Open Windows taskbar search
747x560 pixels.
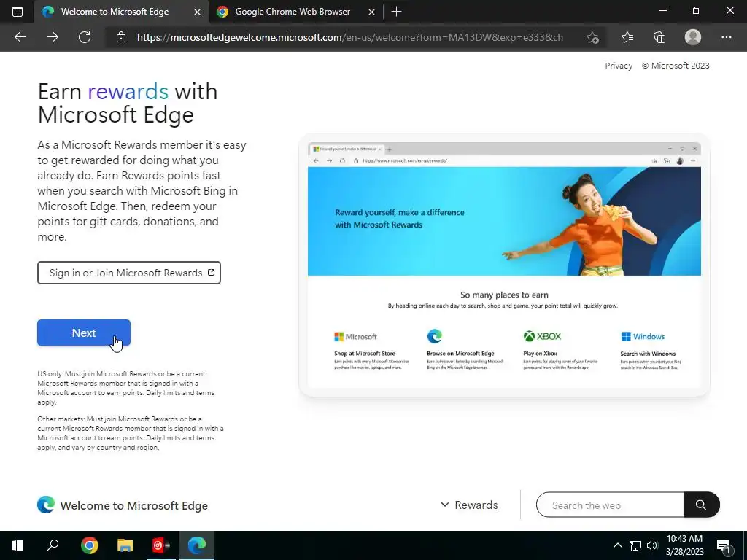tap(53, 545)
